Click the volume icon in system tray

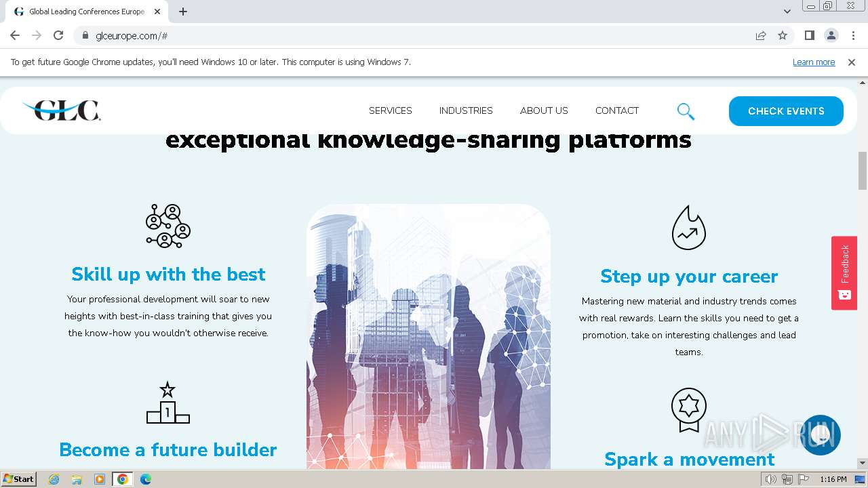[x=770, y=479]
